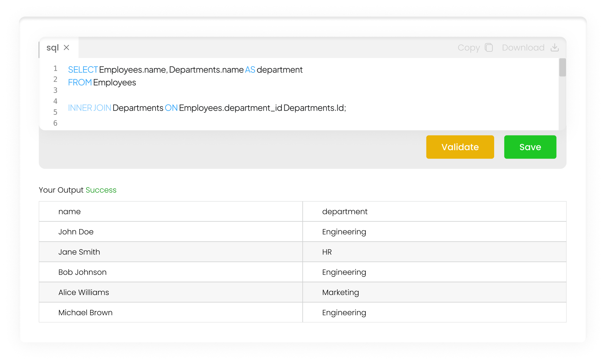Click the HR department cell
The image size is (606, 364).
pyautogui.click(x=434, y=252)
